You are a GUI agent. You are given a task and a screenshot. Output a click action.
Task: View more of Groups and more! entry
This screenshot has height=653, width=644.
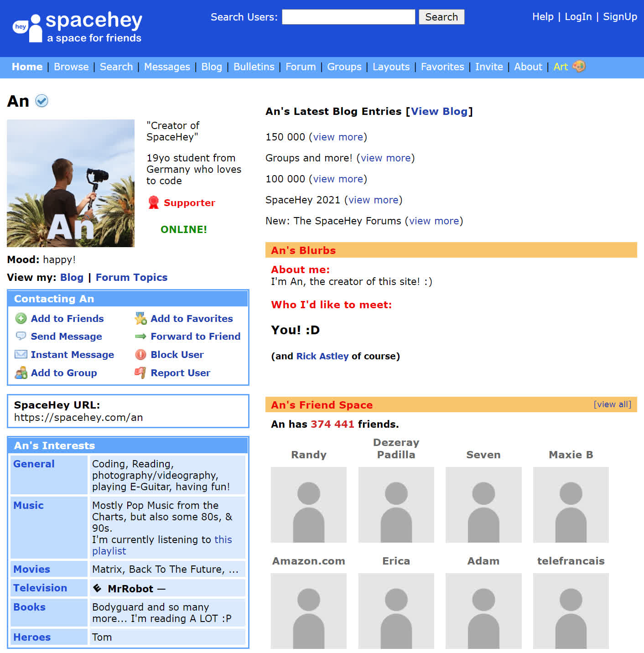(386, 158)
